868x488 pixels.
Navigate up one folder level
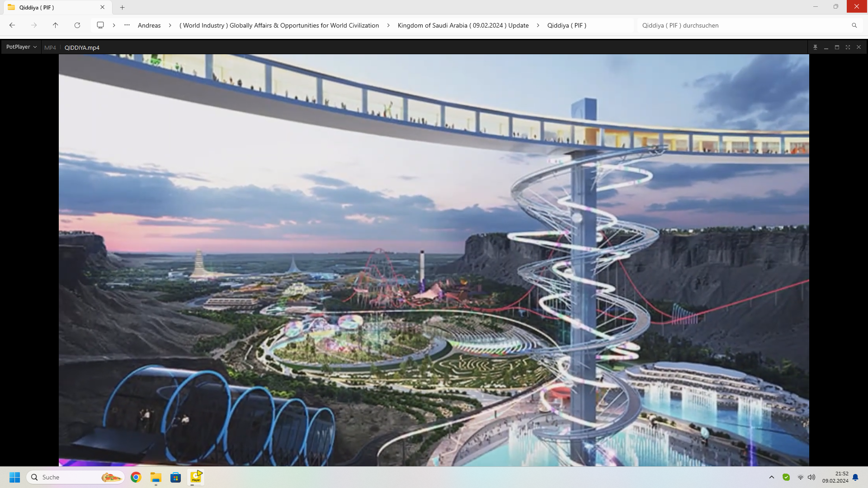pyautogui.click(x=56, y=25)
